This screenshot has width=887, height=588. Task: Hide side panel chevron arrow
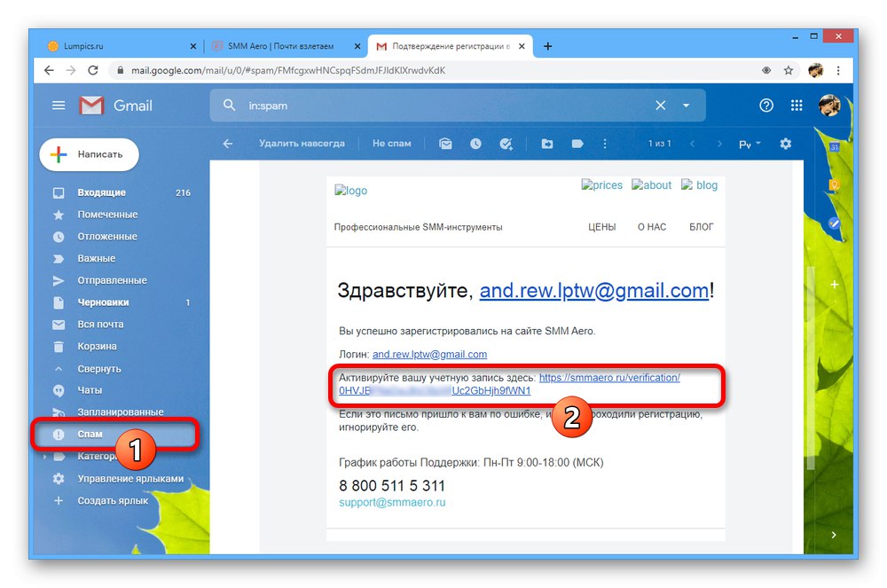[834, 534]
